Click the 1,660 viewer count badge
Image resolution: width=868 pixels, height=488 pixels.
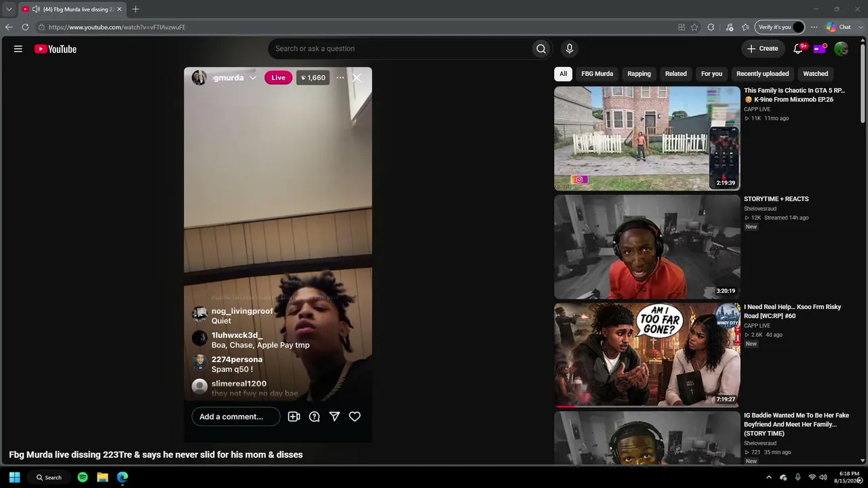313,78
